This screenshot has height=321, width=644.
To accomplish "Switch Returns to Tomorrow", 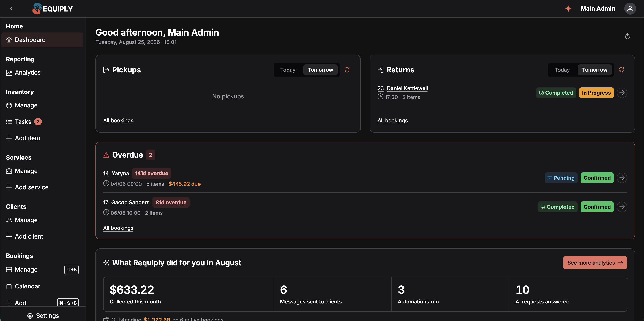I will click(594, 70).
